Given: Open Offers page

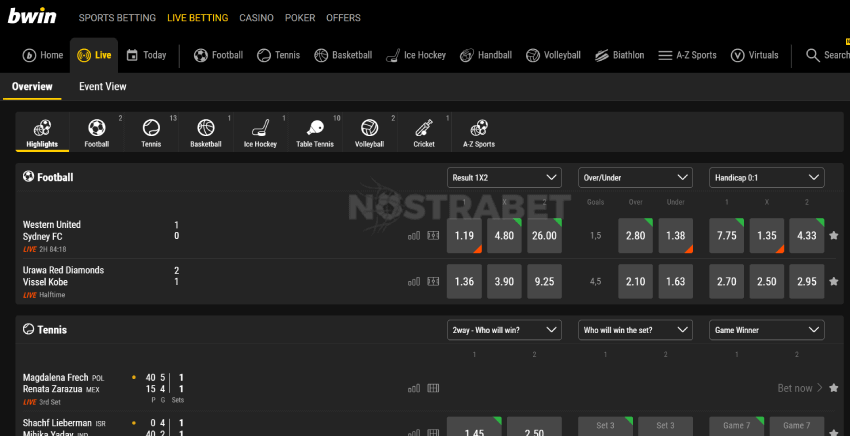Looking at the screenshot, I should 343,18.
